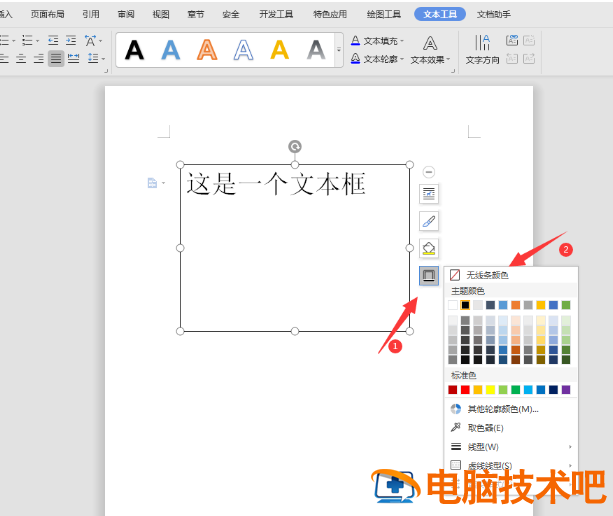613x516 pixels.
Task: Click the paragraph layout icon left of text box
Action: (152, 183)
